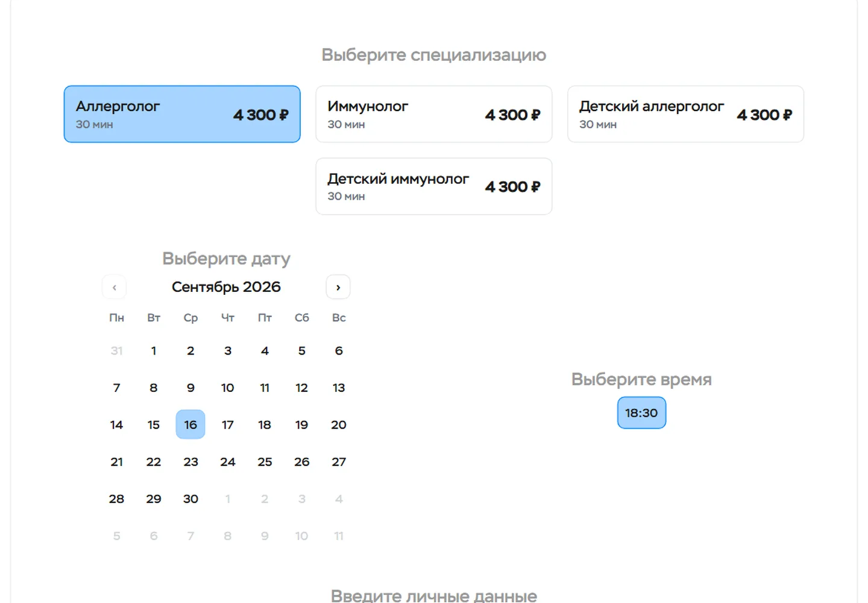The width and height of the screenshot is (868, 603).
Task: Pick September 8 as the date
Action: [154, 388]
